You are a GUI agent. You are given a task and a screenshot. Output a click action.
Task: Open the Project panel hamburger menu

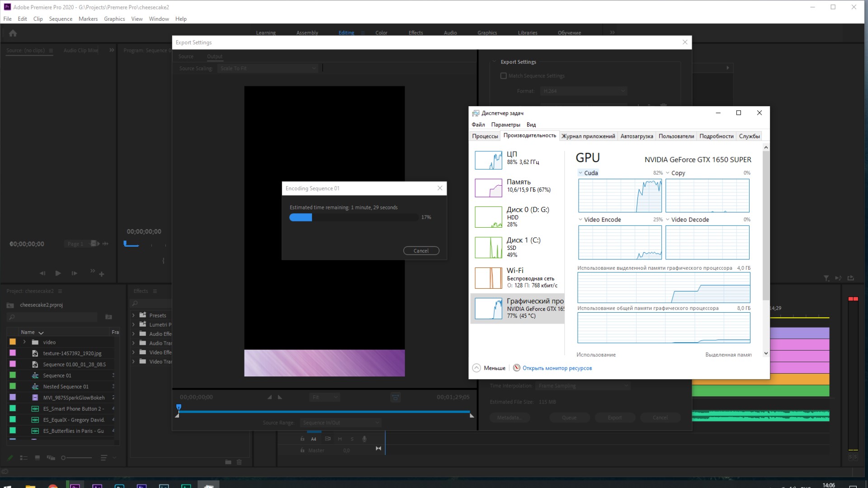[x=60, y=291]
